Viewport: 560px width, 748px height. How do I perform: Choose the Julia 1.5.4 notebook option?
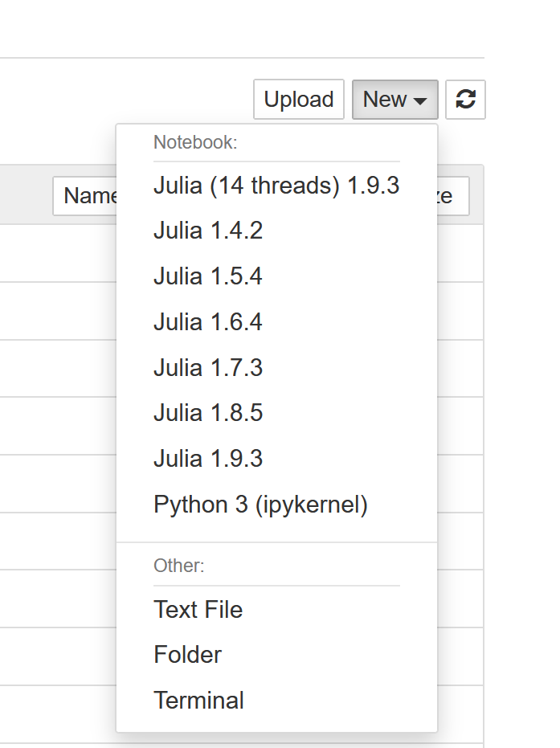coord(208,277)
